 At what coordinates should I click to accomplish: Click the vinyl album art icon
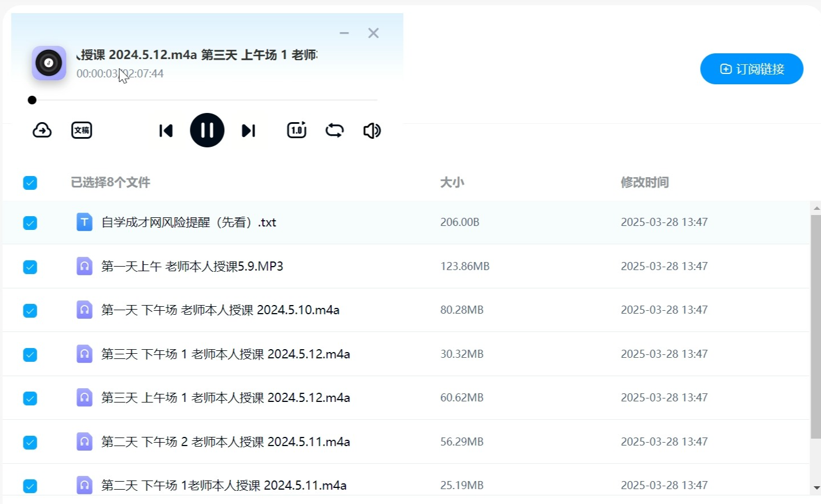click(x=49, y=63)
